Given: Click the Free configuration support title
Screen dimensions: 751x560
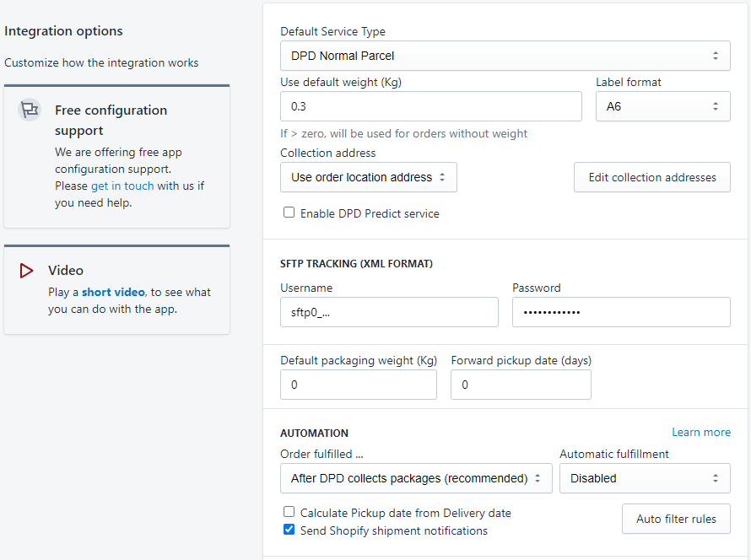Looking at the screenshot, I should coord(111,120).
